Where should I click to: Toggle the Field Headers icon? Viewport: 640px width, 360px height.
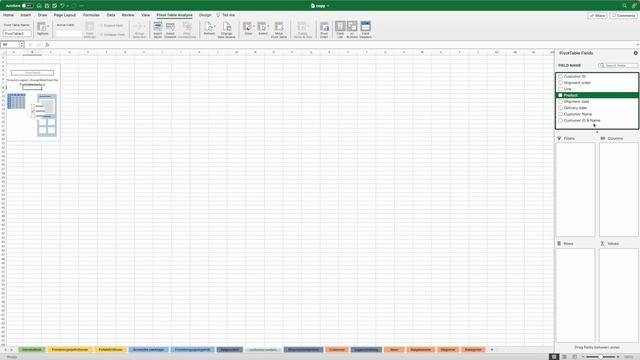tap(366, 27)
